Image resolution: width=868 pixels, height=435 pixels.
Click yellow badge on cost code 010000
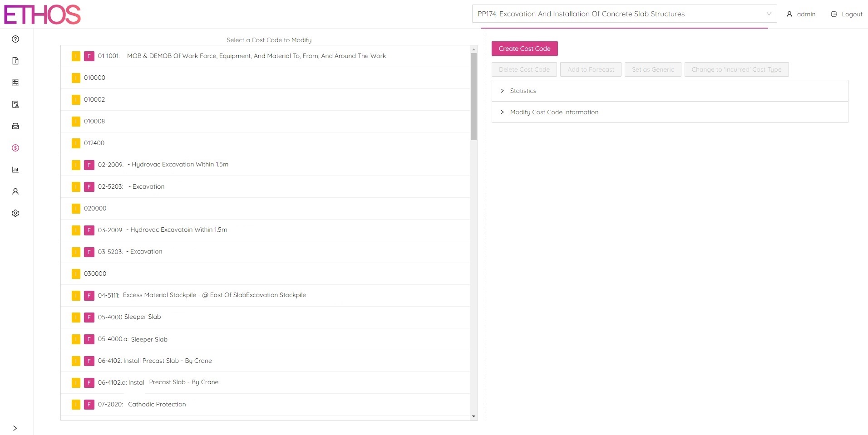point(76,78)
